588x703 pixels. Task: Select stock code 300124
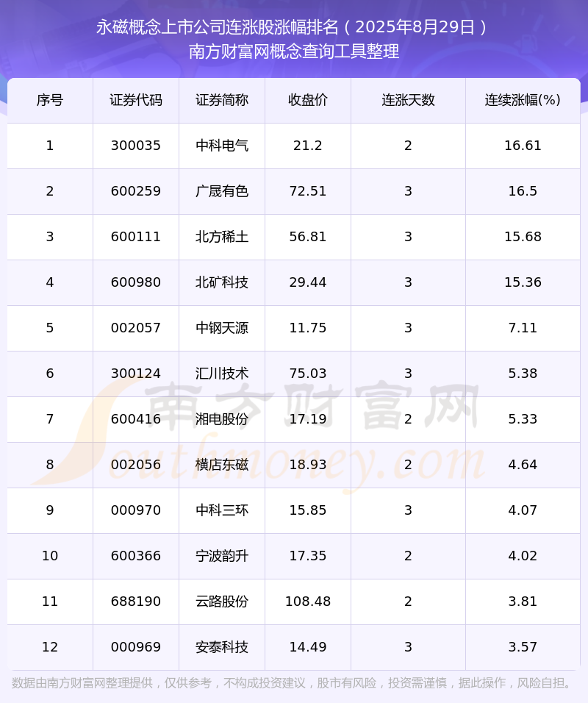pos(136,374)
